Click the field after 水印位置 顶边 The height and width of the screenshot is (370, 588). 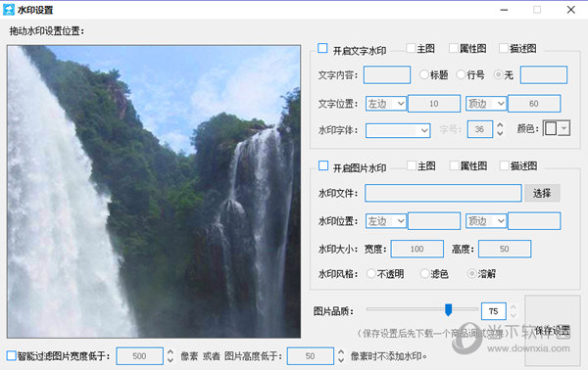[534, 221]
